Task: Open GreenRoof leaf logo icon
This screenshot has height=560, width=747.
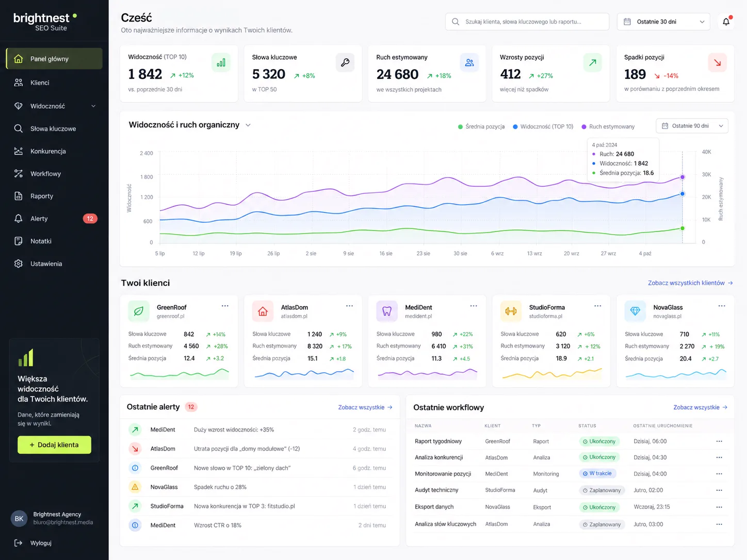Action: pyautogui.click(x=138, y=311)
